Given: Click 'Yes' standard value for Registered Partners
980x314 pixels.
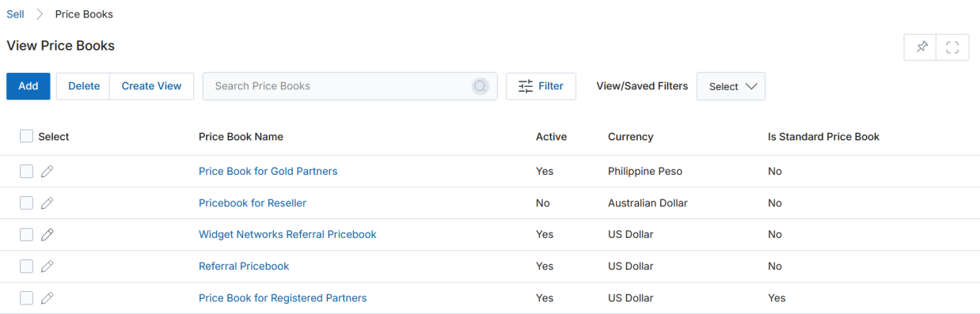Looking at the screenshot, I should (x=777, y=298).
